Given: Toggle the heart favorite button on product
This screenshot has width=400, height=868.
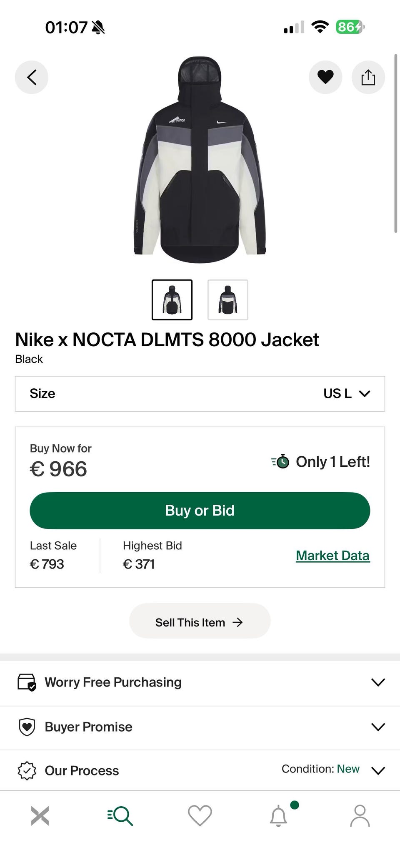Looking at the screenshot, I should tap(325, 77).
